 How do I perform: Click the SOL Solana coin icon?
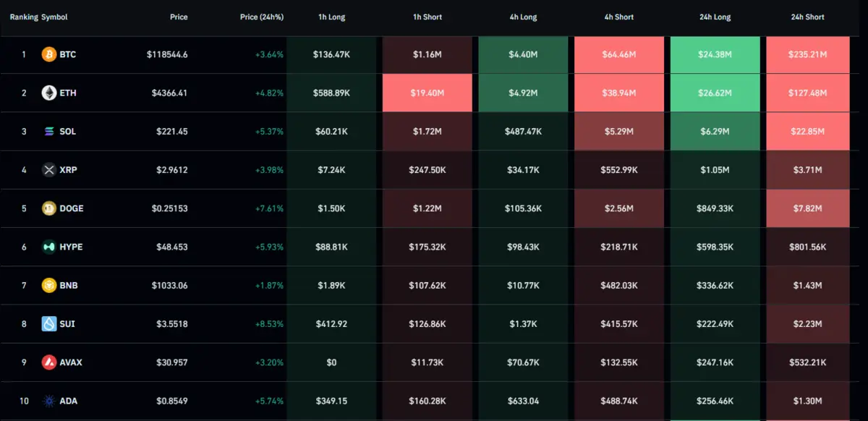(x=48, y=131)
